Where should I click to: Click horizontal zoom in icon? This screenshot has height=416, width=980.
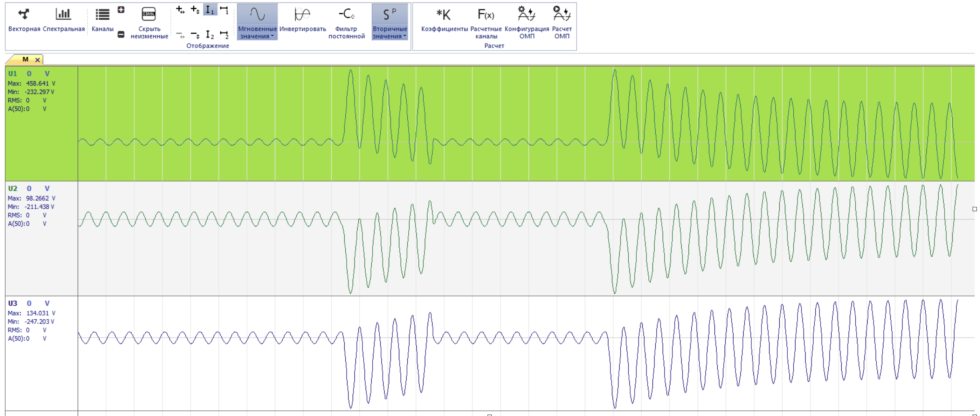pos(180,10)
